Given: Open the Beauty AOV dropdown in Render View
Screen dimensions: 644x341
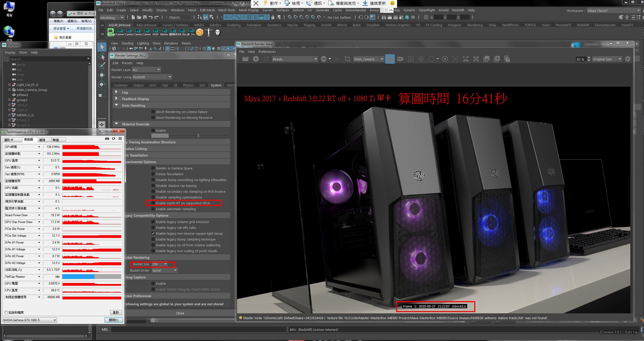Looking at the screenshot, I should (295, 59).
